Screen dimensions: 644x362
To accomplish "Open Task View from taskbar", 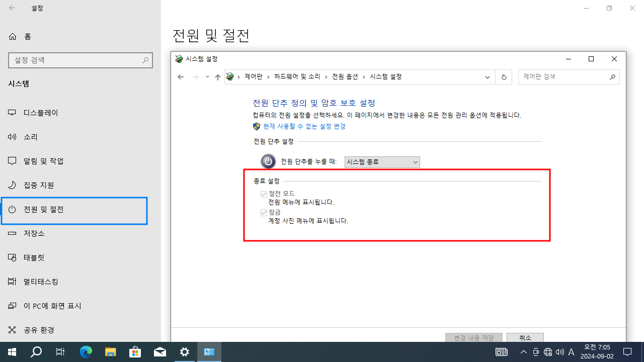I will (x=60, y=352).
